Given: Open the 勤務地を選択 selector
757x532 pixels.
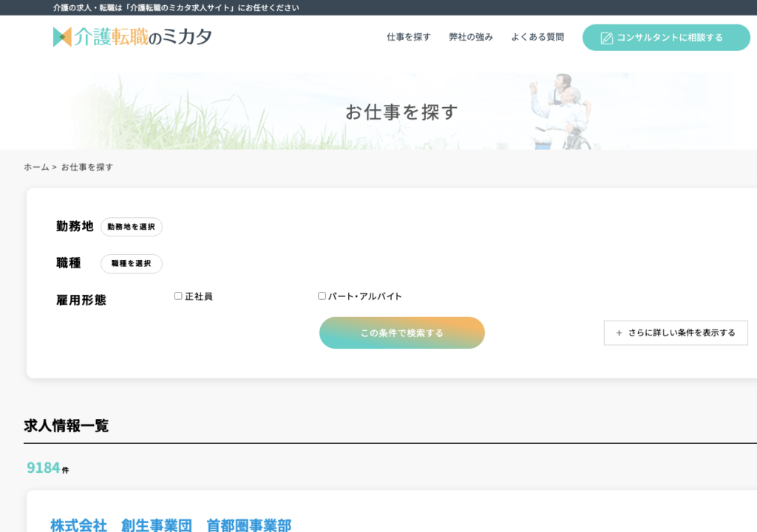Looking at the screenshot, I should [132, 227].
